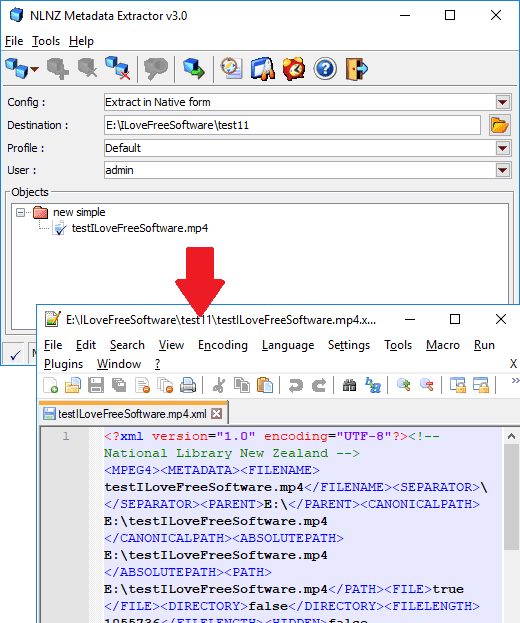Click the Process objects green arrow icon
Screen dimensions: 520x623
pos(194,69)
